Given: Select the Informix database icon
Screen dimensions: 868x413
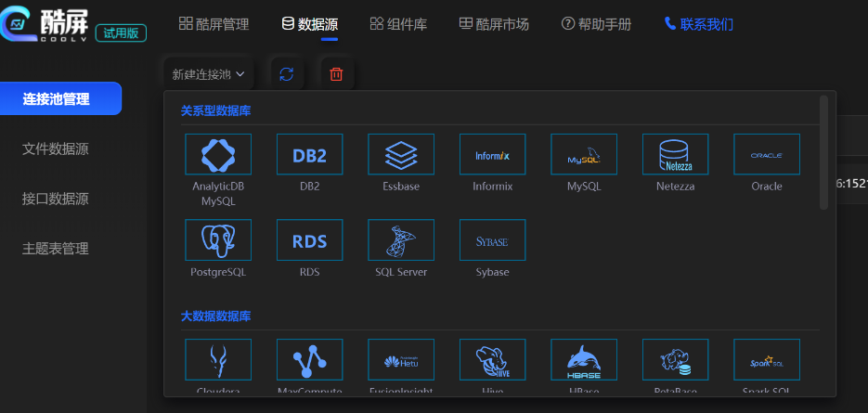Looking at the screenshot, I should 492,155.
